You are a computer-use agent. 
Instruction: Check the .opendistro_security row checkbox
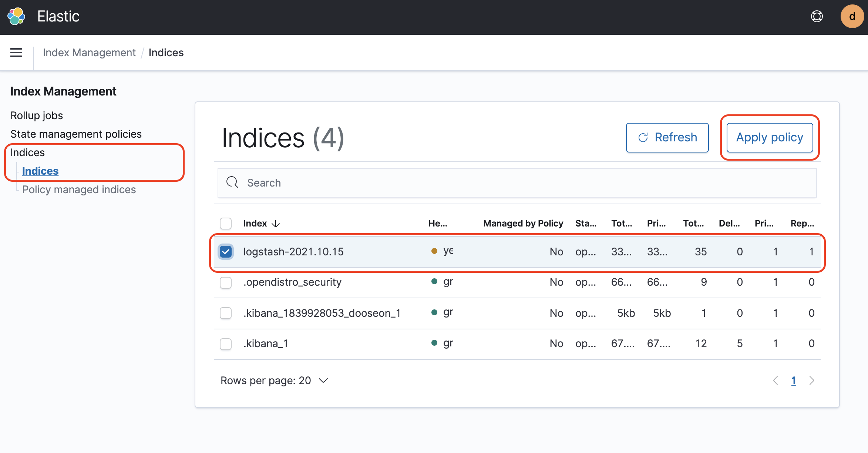click(x=226, y=282)
